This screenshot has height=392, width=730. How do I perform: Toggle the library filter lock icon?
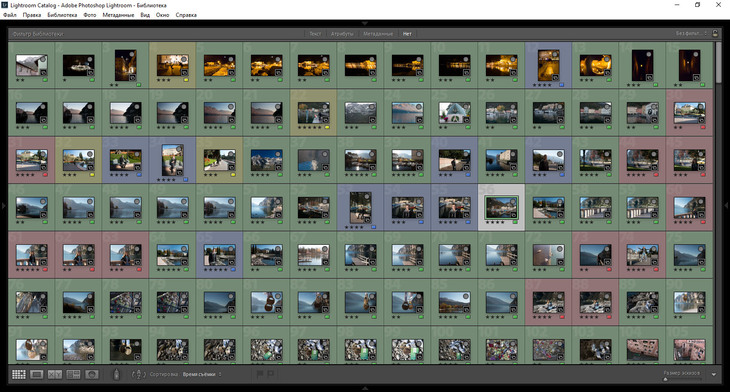715,34
